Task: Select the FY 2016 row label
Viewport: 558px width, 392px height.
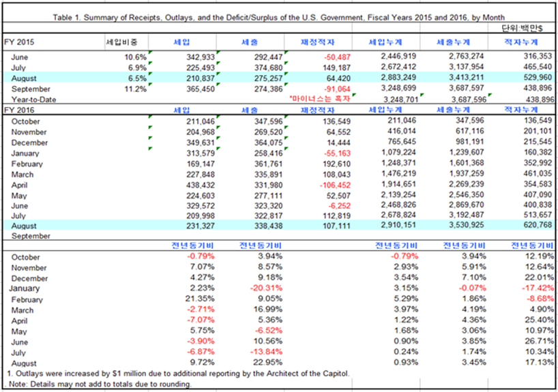Action: [20, 109]
